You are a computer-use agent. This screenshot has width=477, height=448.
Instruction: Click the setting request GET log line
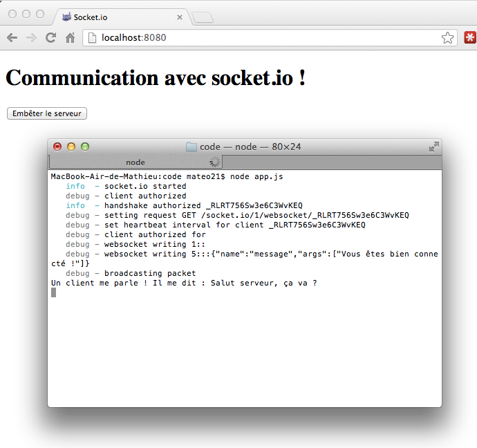coord(237,215)
